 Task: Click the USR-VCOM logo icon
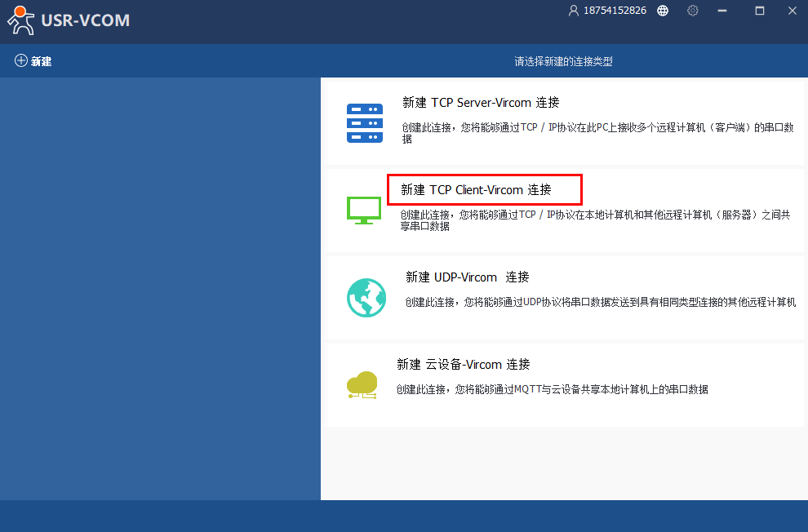coord(21,19)
